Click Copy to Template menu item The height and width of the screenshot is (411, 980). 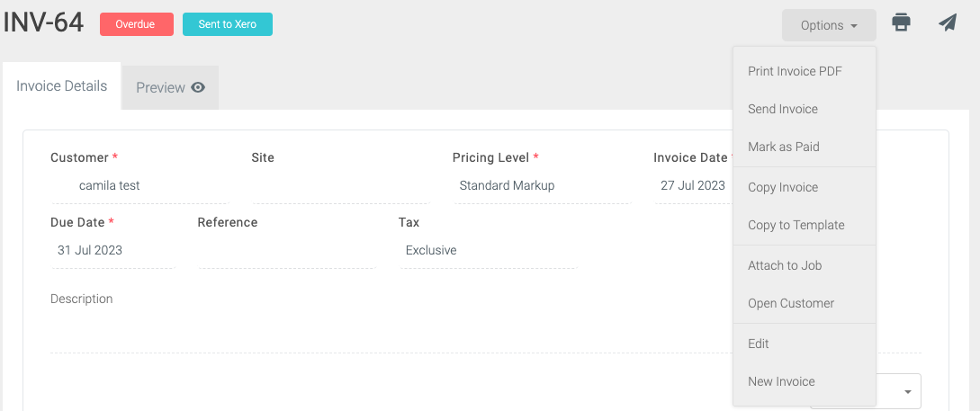coord(796,225)
